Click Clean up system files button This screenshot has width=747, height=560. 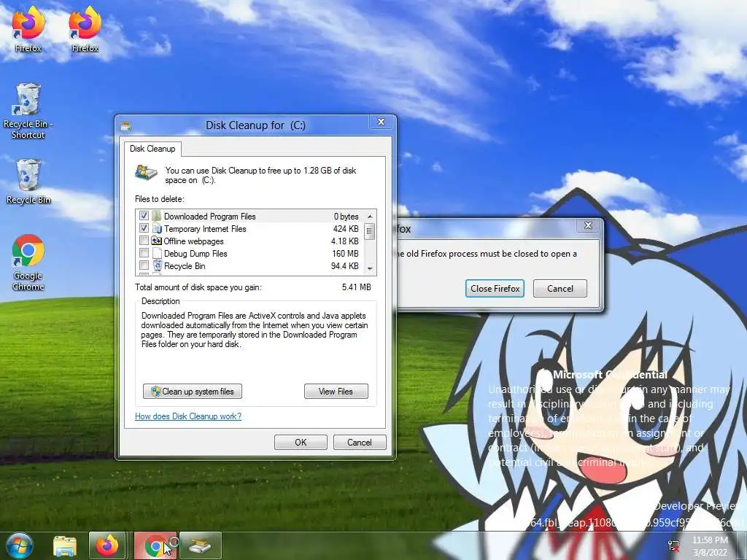(x=193, y=392)
